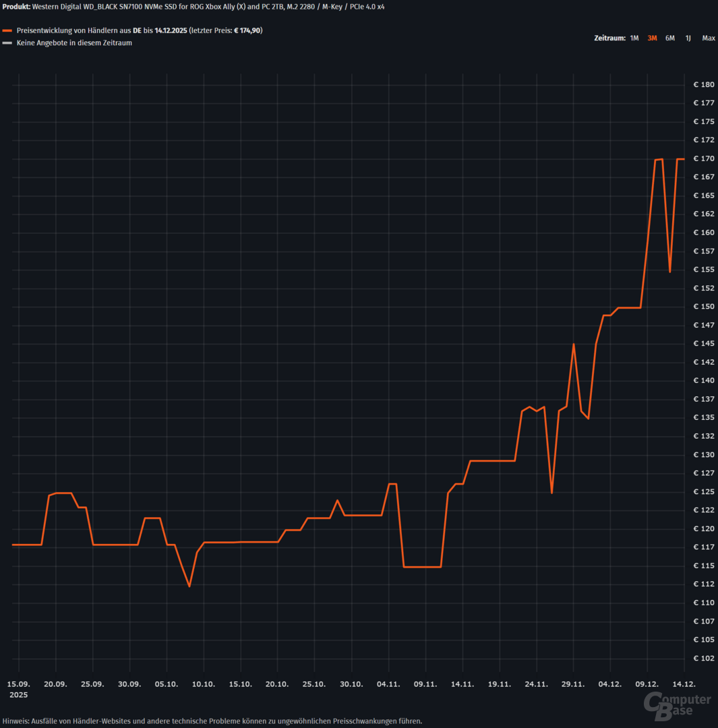The image size is (718, 728).
Task: Show the Max time range
Action: tap(708, 38)
